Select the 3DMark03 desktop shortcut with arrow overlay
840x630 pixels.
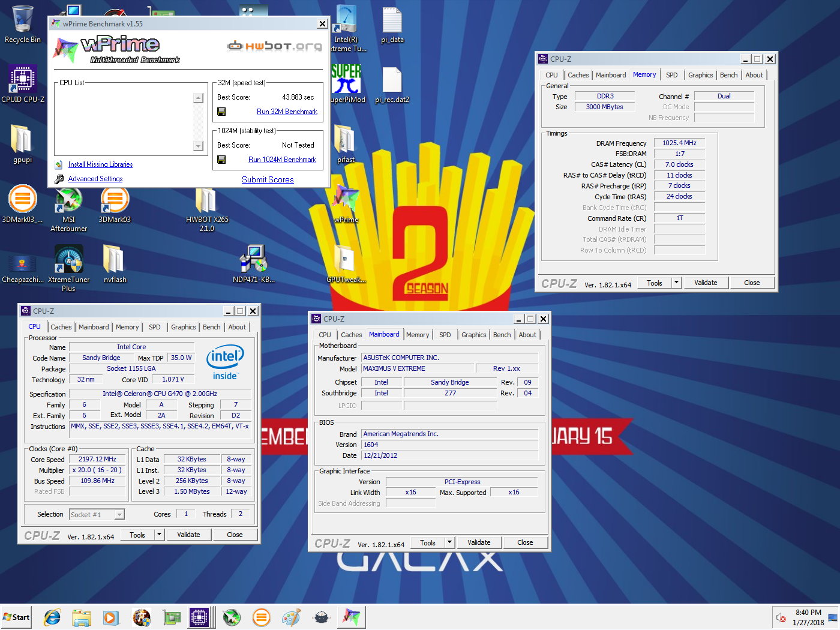click(x=115, y=204)
